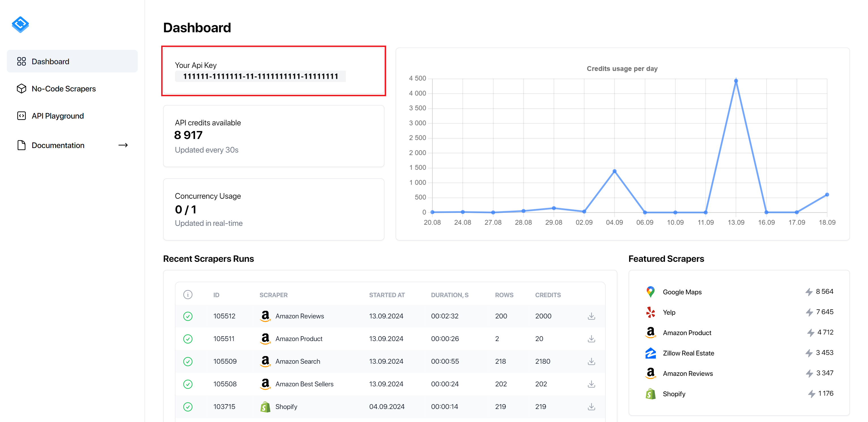Click the 2180 credits cell
Image resolution: width=868 pixels, height=422 pixels.
point(542,361)
